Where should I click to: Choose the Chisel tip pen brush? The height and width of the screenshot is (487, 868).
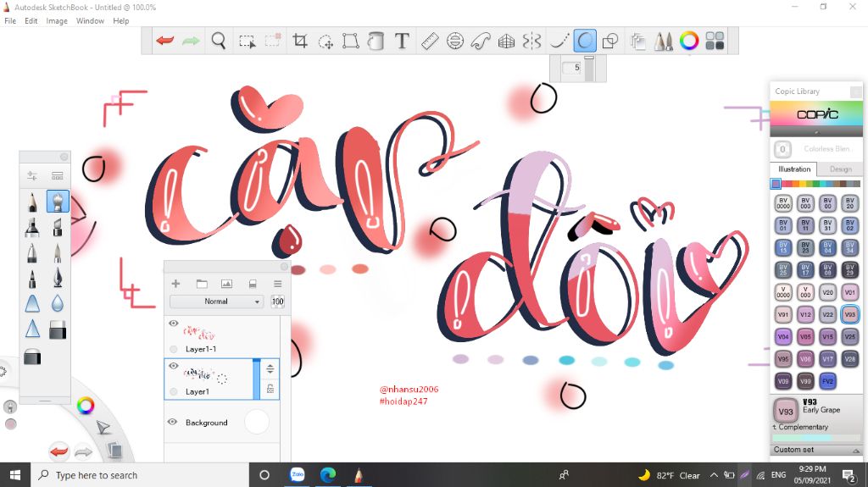[57, 227]
